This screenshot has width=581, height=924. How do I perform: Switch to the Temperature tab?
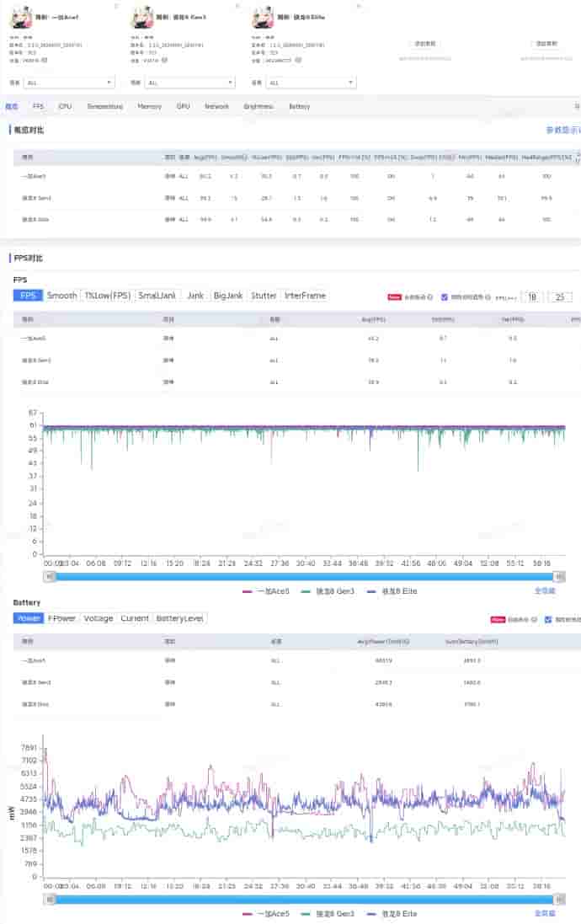click(104, 107)
